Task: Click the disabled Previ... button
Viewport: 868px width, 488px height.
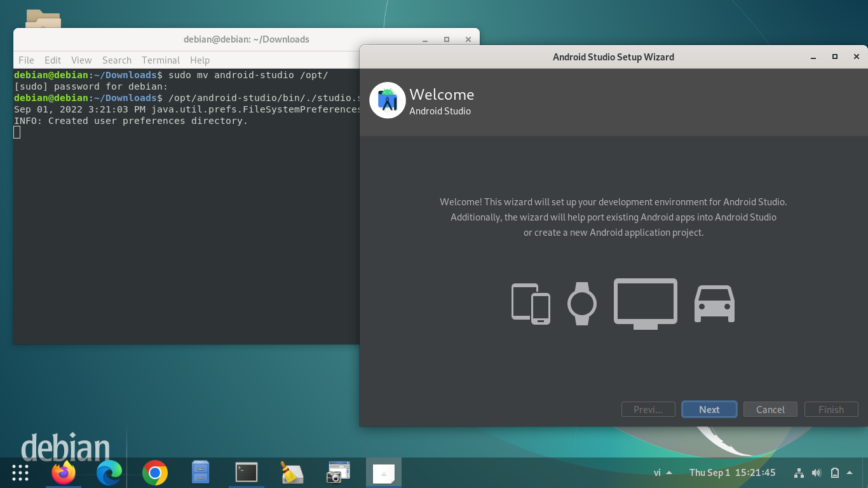Action: click(x=648, y=409)
